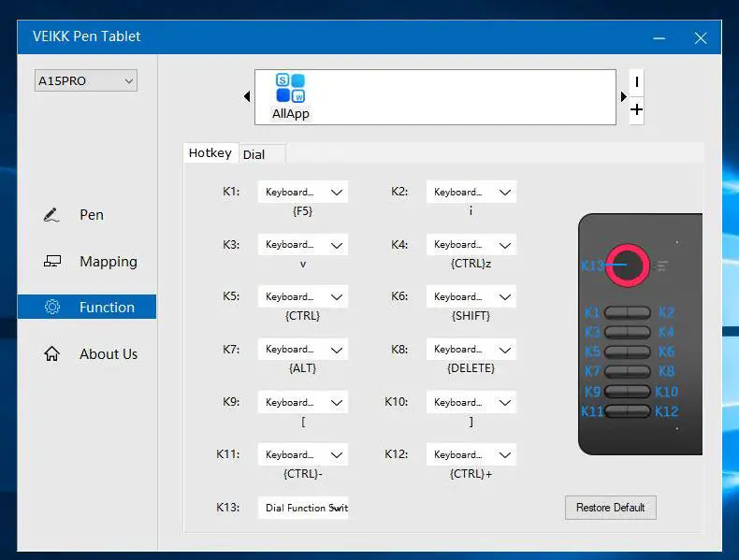Switch to the Dial tab
Screen dimensions: 739x560
254,154
